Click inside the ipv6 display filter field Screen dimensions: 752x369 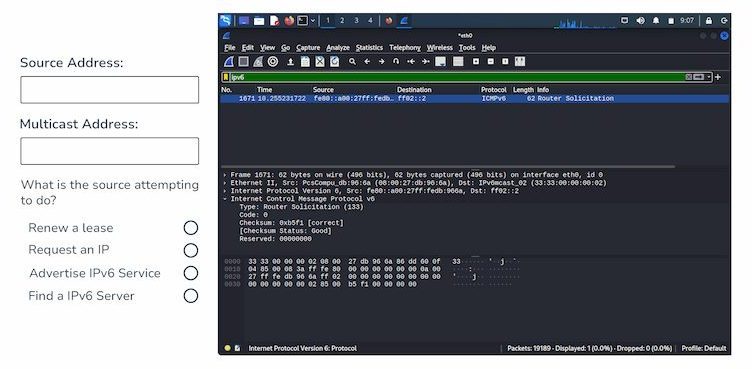[456, 77]
